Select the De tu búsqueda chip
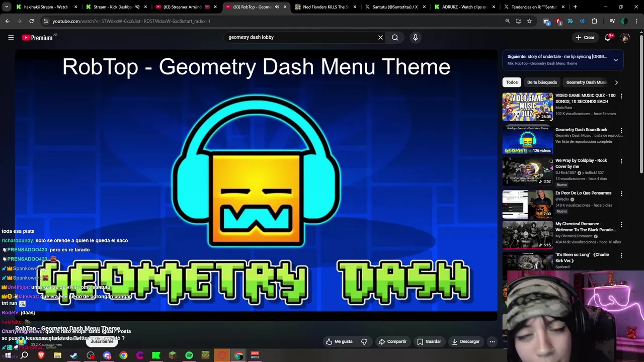 (542, 82)
